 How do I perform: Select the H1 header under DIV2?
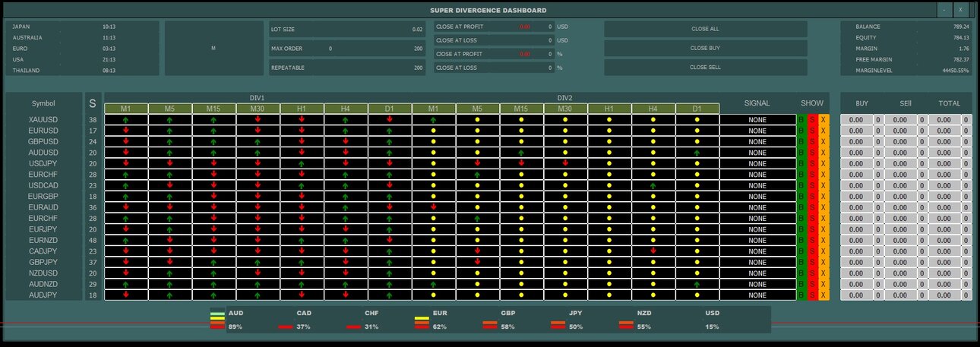point(609,109)
